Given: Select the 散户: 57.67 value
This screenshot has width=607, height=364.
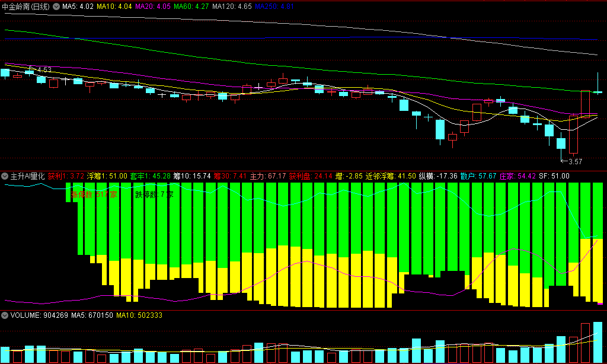Looking at the screenshot, I should tap(478, 176).
